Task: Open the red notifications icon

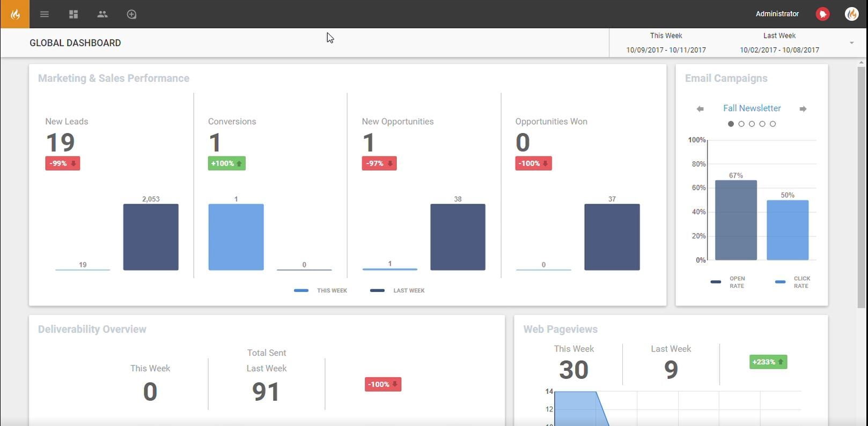Action: [822, 14]
